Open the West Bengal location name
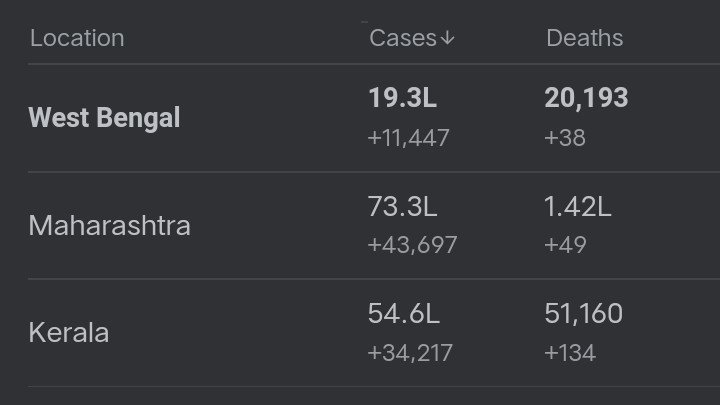The height and width of the screenshot is (405, 720). [x=104, y=118]
